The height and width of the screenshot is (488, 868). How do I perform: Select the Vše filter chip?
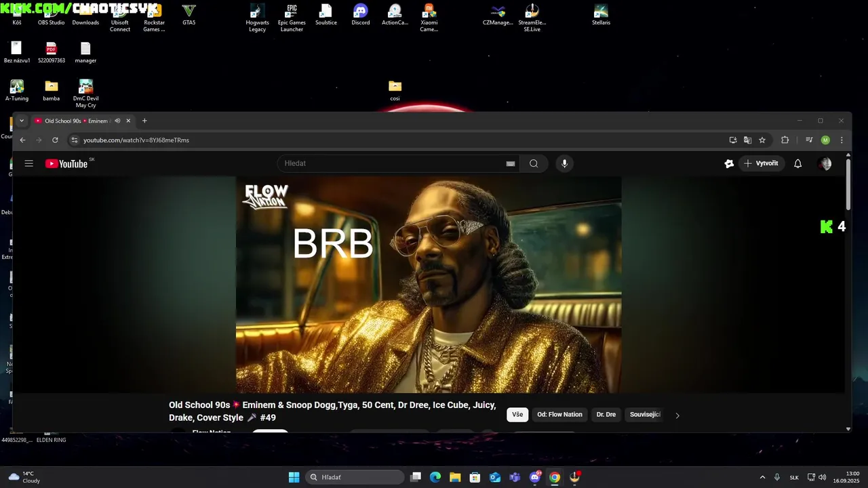coord(517,415)
